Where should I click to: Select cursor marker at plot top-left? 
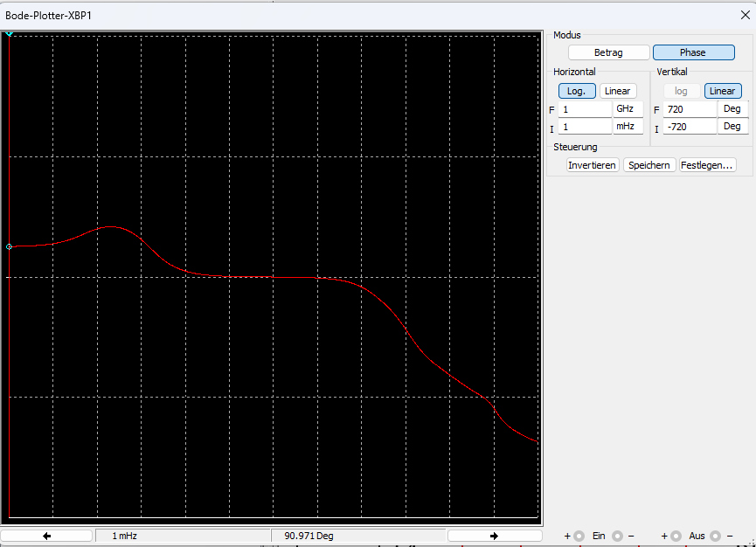coord(9,34)
